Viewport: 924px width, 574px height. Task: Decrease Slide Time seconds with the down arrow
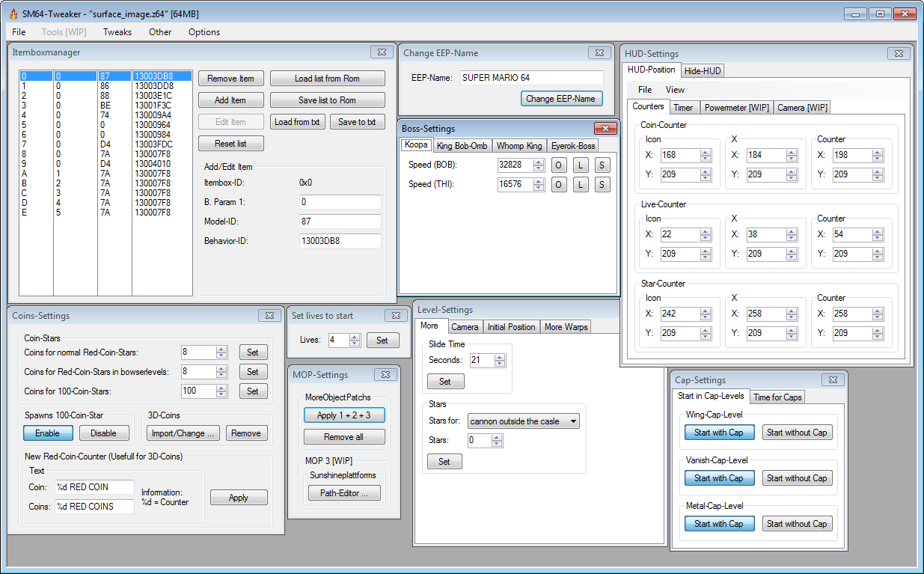[x=500, y=364]
